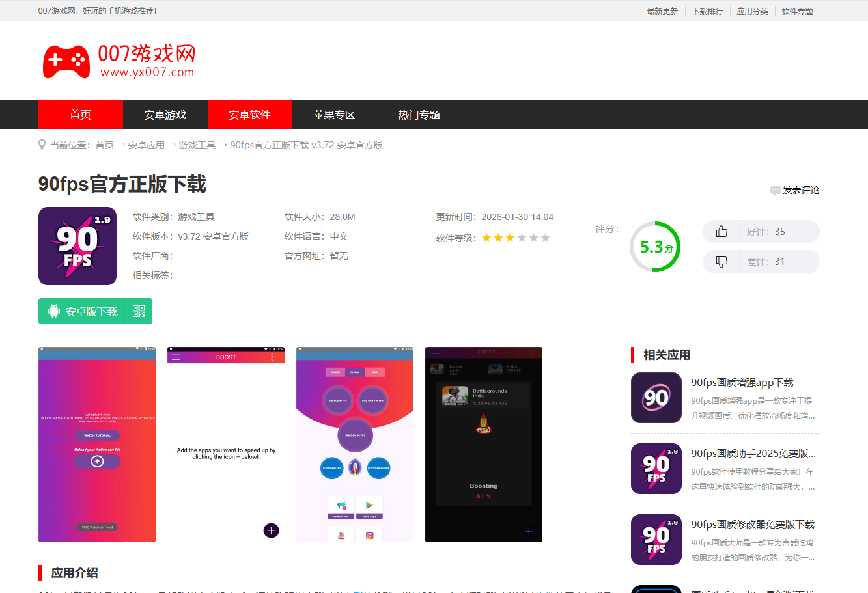Go to the 热门专题 navigation tab
The width and height of the screenshot is (868, 593).
coord(419,115)
